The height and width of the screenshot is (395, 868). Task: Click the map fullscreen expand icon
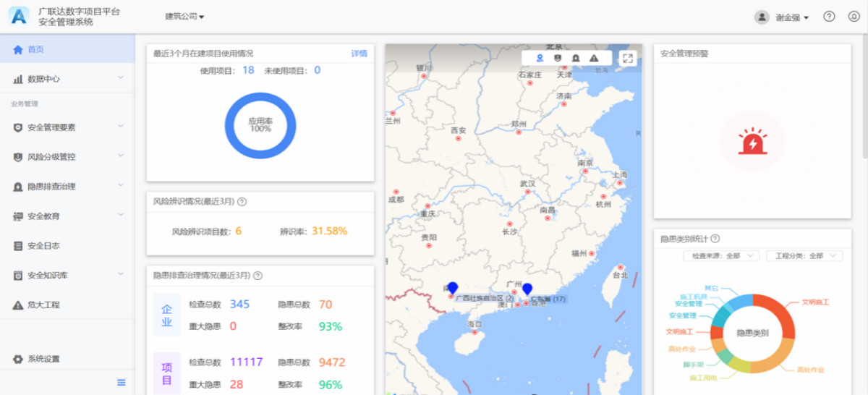(628, 59)
